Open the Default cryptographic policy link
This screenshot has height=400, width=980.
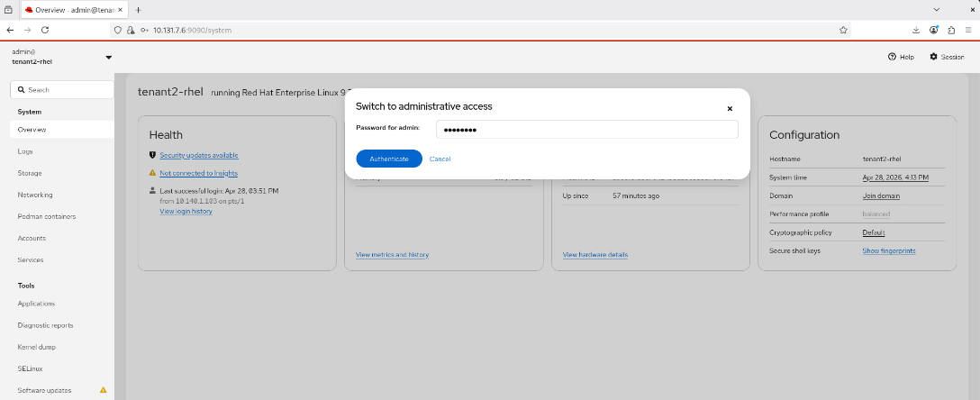coord(874,232)
